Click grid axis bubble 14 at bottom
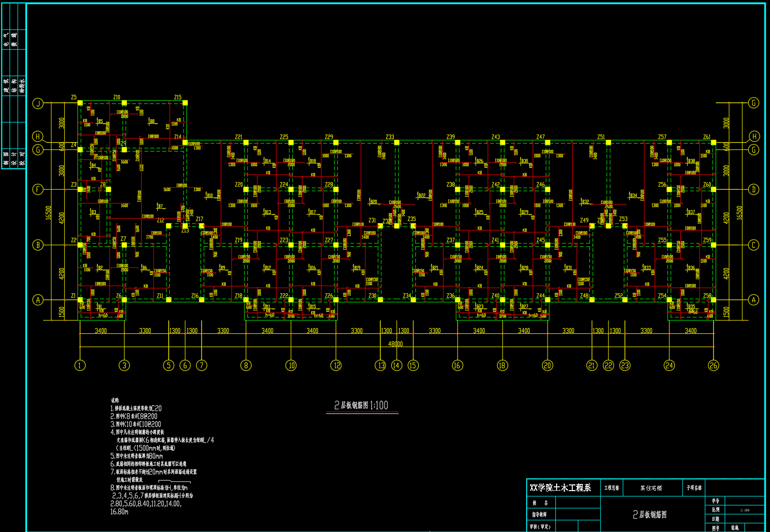770x532 pixels. coord(396,365)
